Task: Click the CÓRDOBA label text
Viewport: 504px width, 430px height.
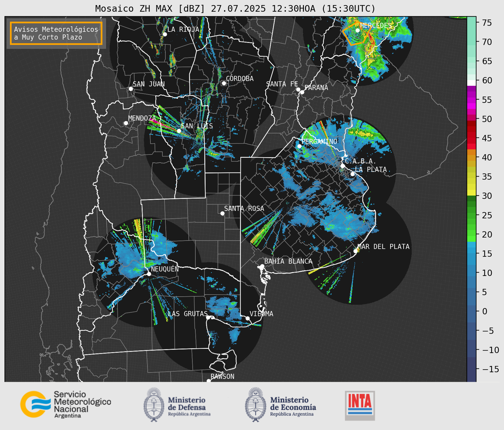Action: click(240, 78)
